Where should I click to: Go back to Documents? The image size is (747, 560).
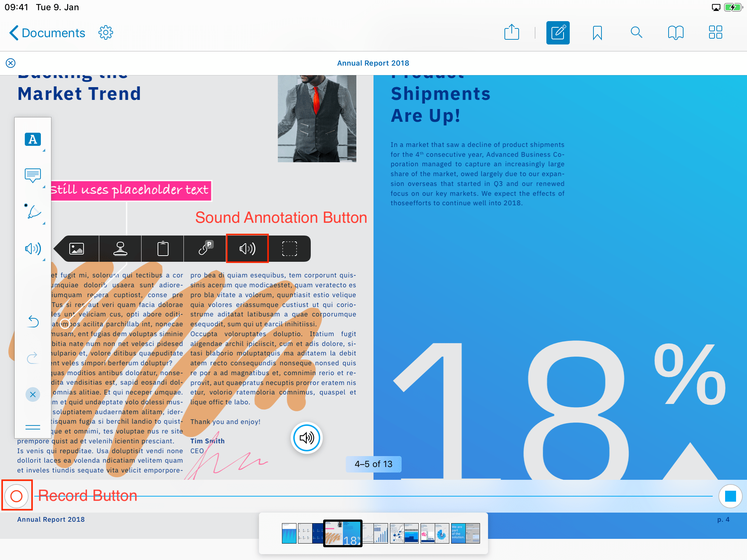click(x=47, y=33)
